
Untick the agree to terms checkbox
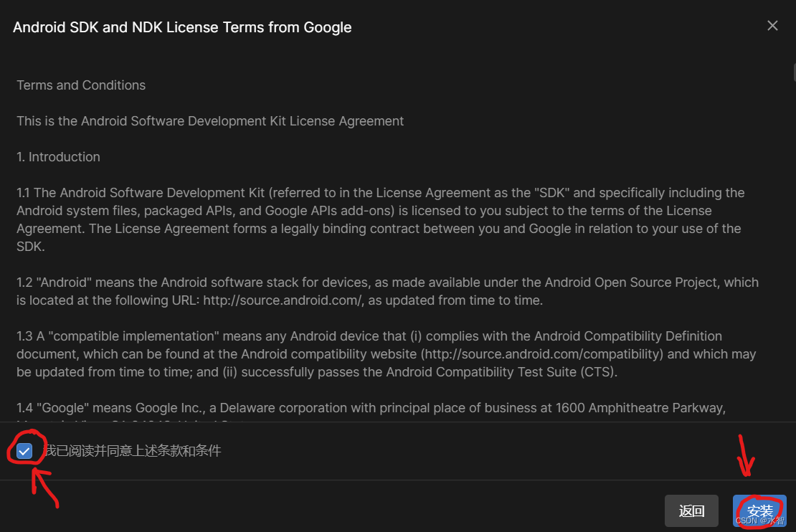point(24,451)
